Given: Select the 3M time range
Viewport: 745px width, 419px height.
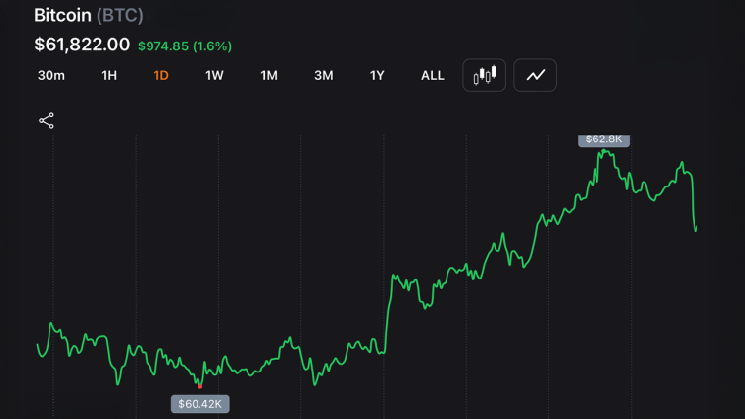Looking at the screenshot, I should point(324,76).
